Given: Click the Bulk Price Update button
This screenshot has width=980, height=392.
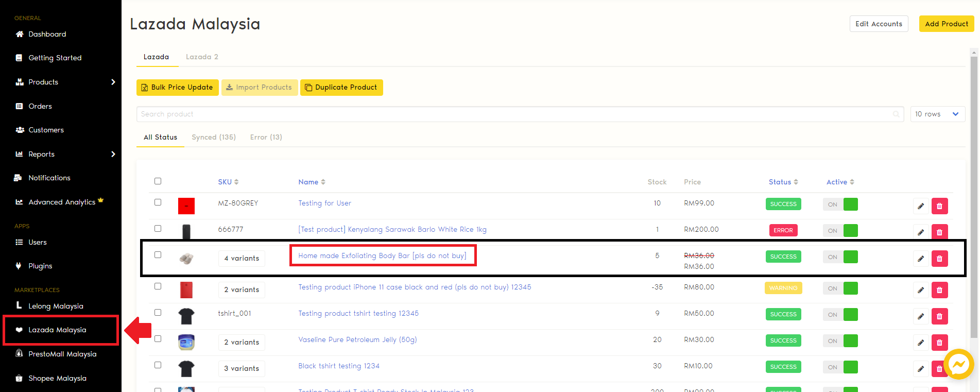Looking at the screenshot, I should click(x=178, y=88).
